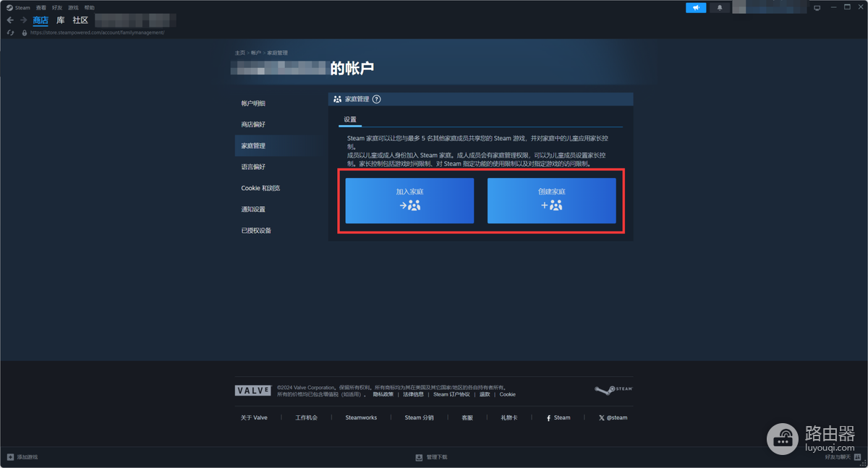This screenshot has width=868, height=468.
Task: Open the 礼物卡 footer link
Action: point(509,417)
